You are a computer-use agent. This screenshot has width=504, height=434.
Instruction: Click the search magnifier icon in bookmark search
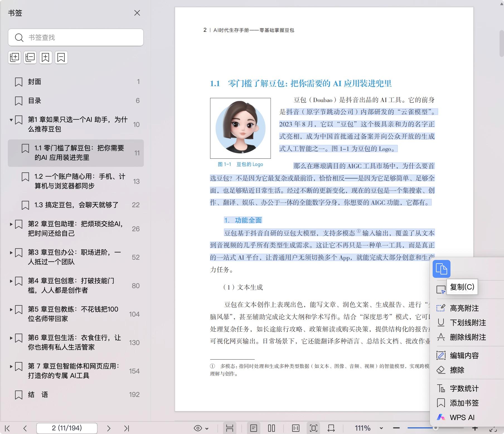(19, 37)
